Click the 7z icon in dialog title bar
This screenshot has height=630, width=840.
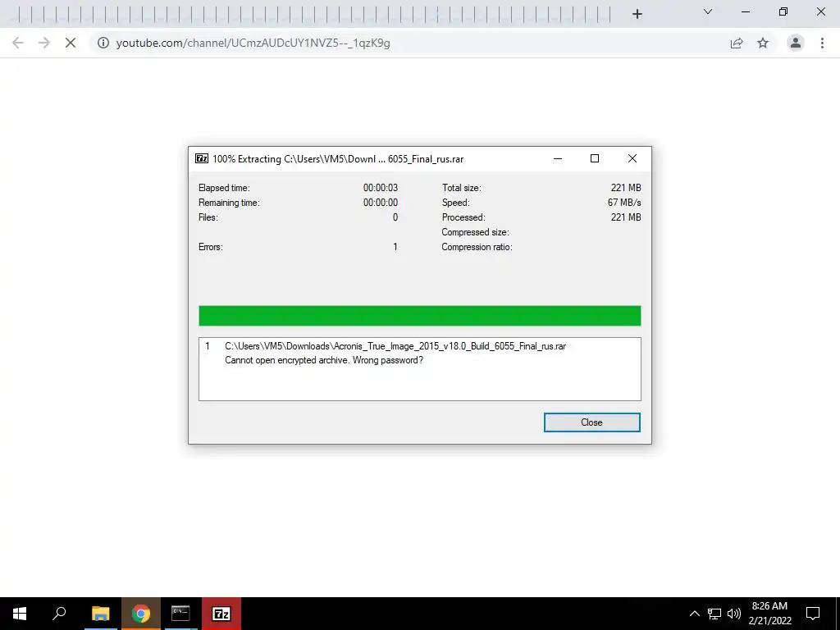click(x=202, y=158)
